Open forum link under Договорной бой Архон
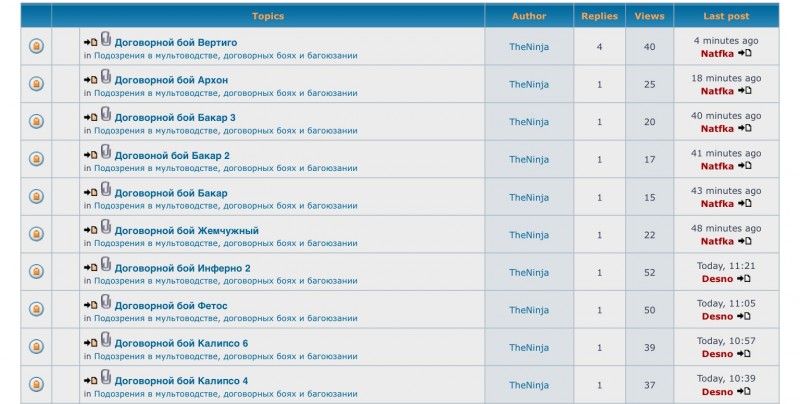The width and height of the screenshot is (800, 404). pos(226,93)
